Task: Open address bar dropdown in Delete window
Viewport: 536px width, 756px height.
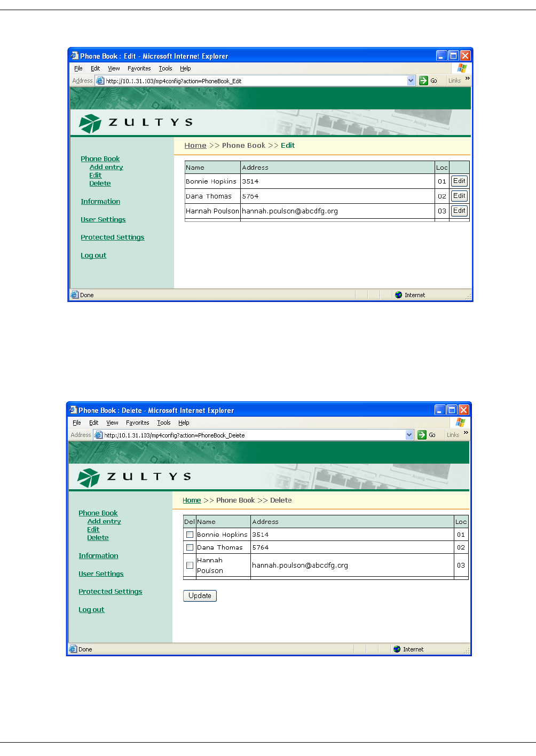Action: point(409,435)
